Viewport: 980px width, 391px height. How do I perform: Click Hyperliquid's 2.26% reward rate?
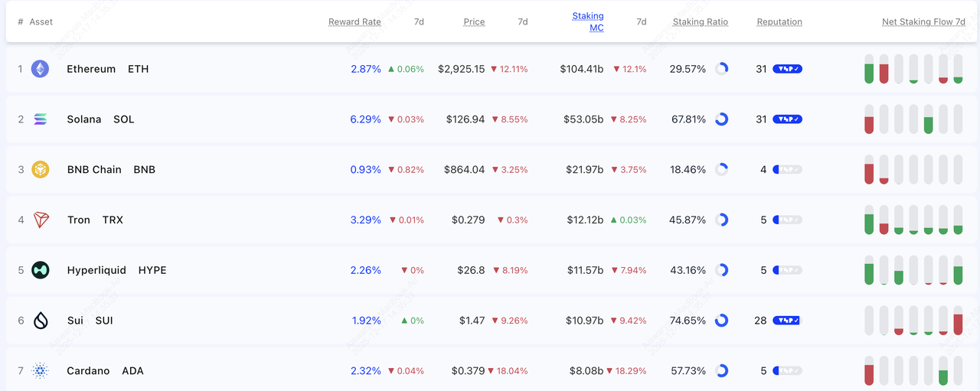365,270
